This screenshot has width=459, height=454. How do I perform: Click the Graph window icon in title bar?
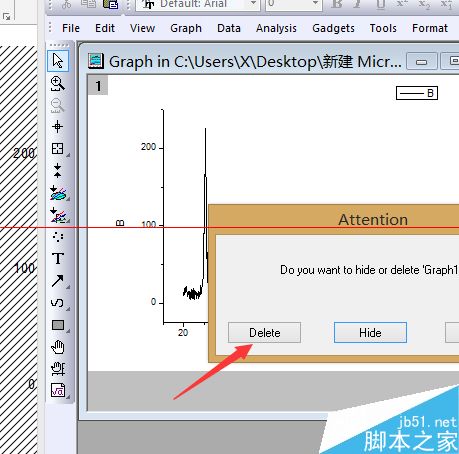point(96,61)
